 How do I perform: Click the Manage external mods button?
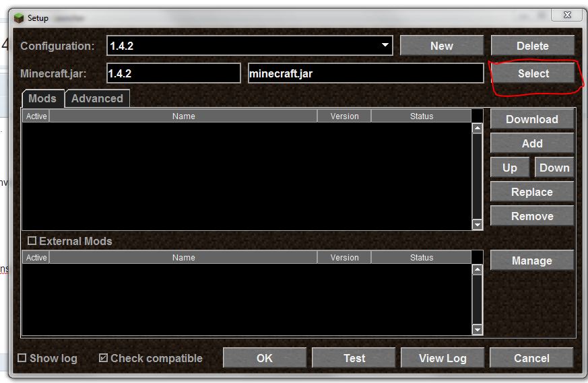pos(532,260)
